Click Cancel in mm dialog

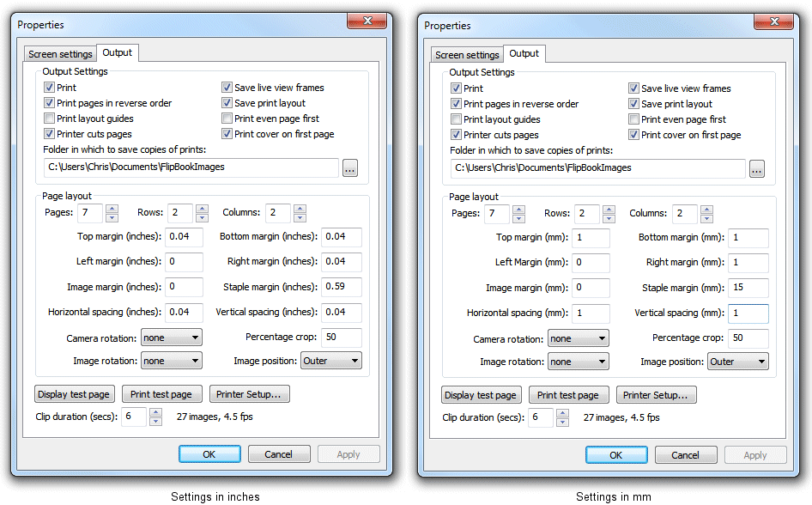[686, 455]
